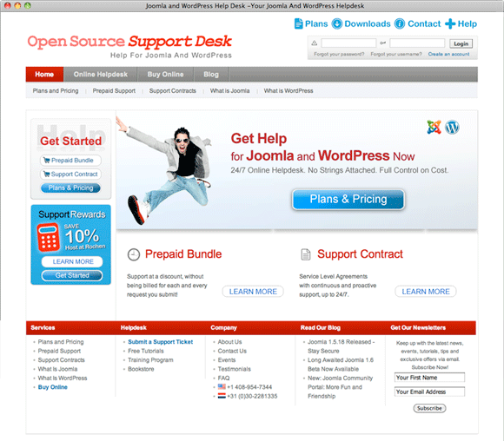Viewport: 504px width, 441px height.
Task: Click the Help plus icon
Action: coord(450,23)
